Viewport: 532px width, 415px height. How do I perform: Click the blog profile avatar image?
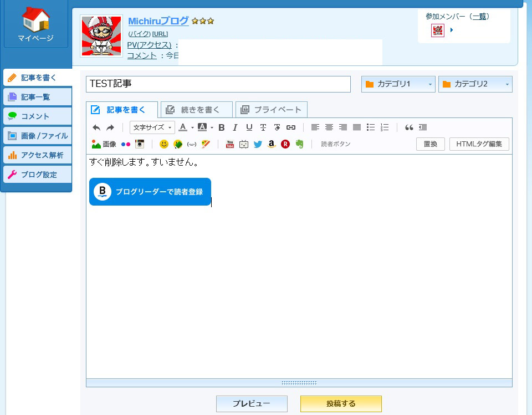click(101, 36)
